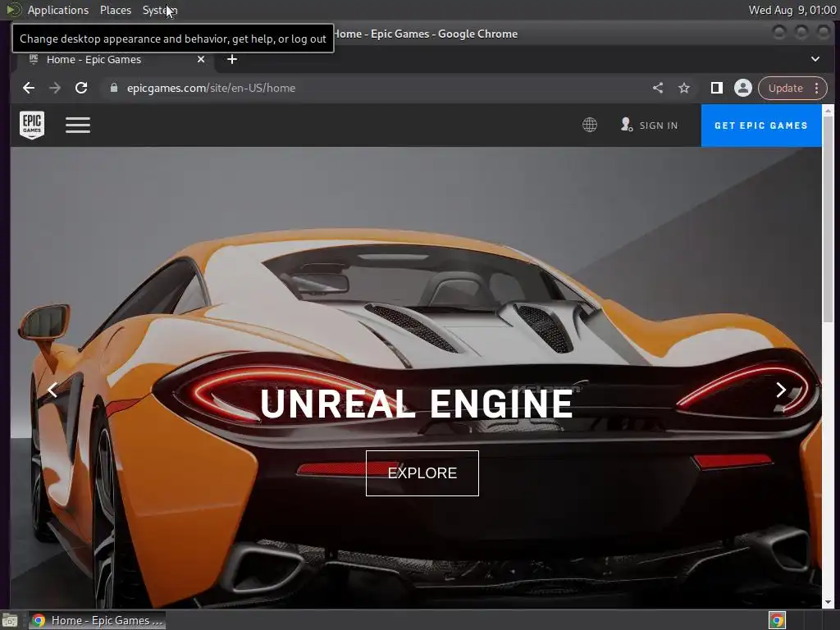Click the taskbar Home - Epic Games entry
The image size is (840, 630).
pyautogui.click(x=97, y=620)
